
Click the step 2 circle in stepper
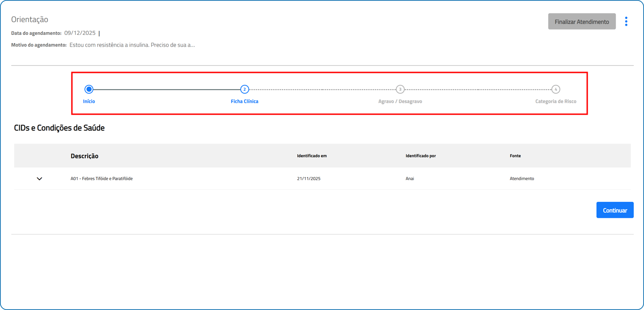245,89
